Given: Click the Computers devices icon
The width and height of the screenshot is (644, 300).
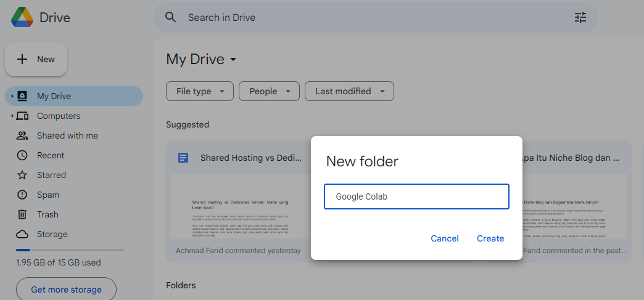Looking at the screenshot, I should [x=22, y=116].
